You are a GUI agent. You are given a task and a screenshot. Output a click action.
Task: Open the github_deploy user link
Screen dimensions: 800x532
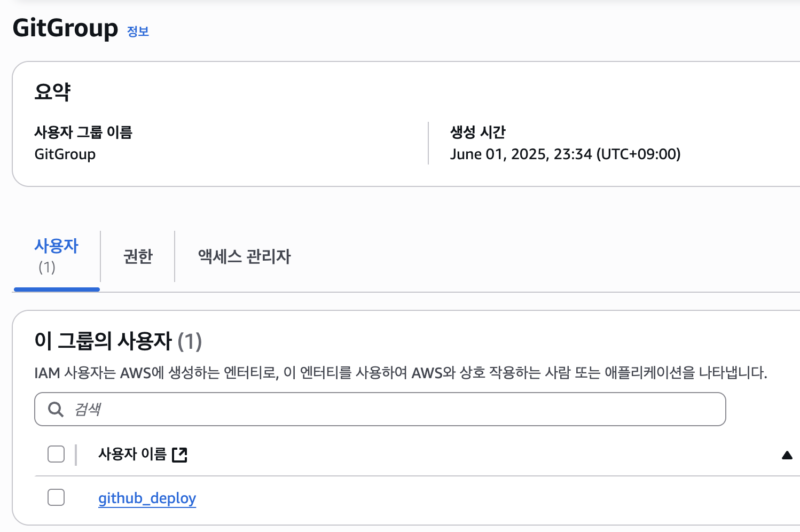tap(147, 498)
